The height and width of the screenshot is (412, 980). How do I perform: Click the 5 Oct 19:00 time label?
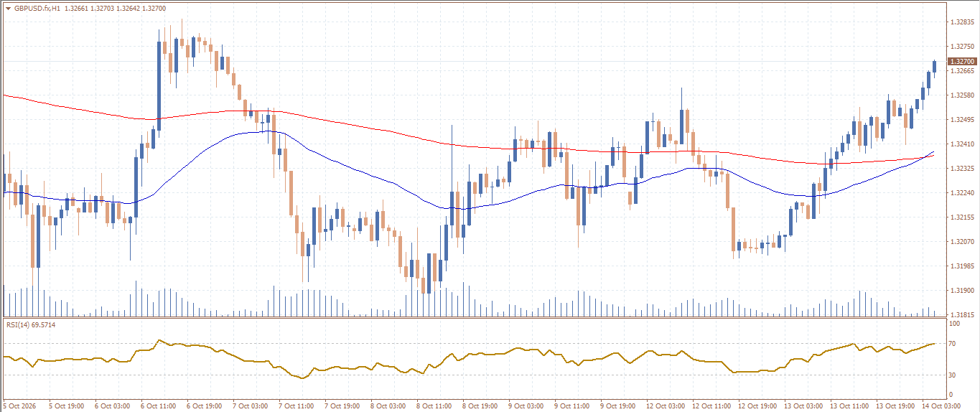tap(67, 406)
